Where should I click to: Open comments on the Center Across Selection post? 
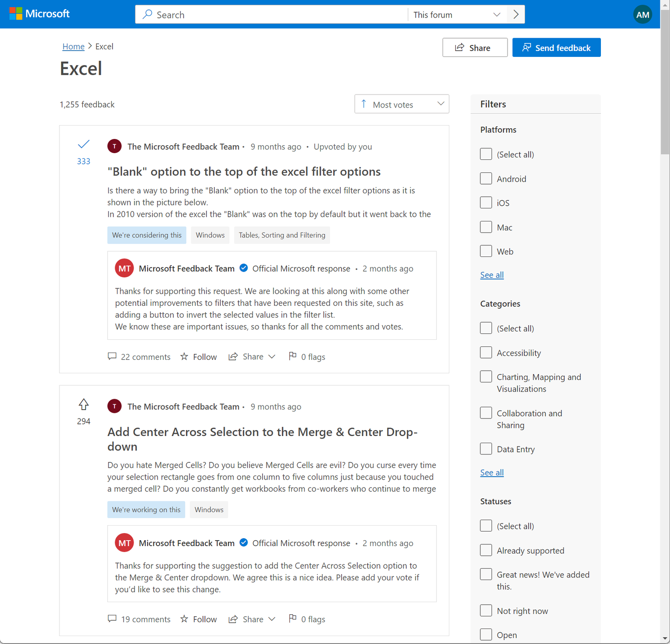[139, 619]
